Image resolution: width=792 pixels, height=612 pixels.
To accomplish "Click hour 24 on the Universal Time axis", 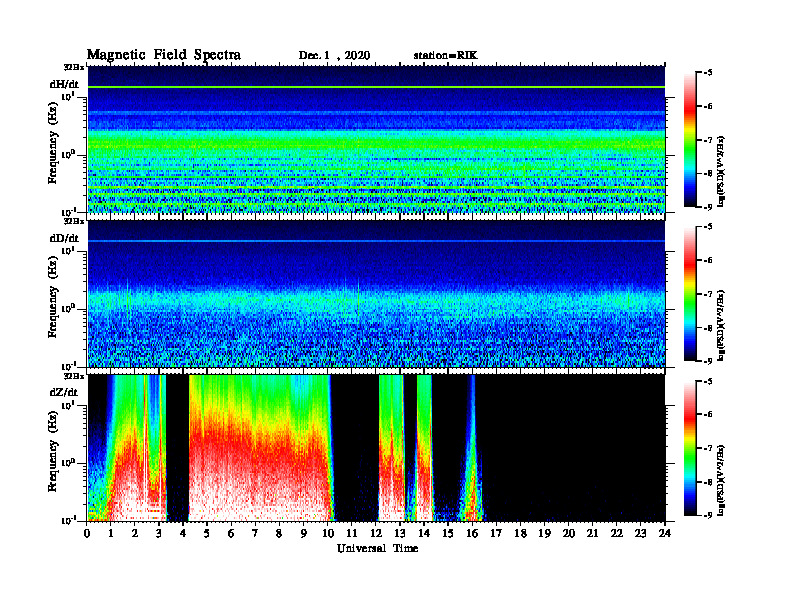I will [x=665, y=534].
